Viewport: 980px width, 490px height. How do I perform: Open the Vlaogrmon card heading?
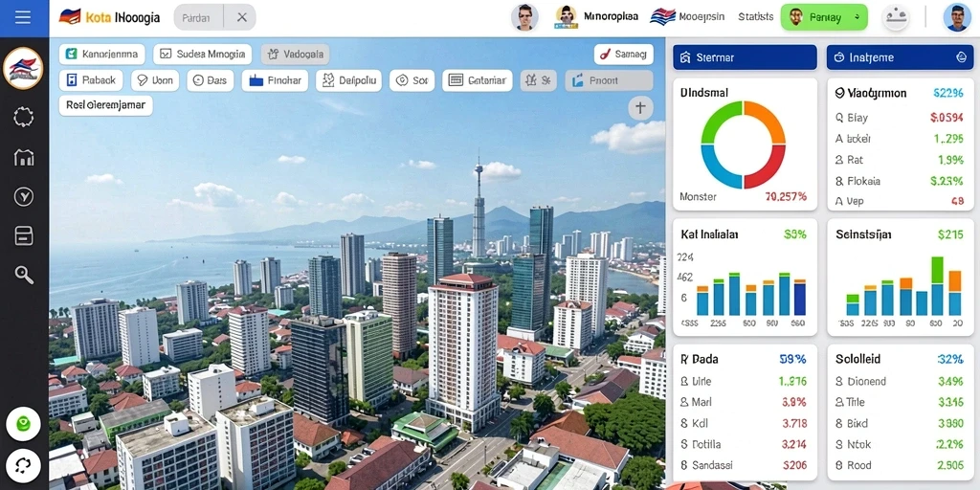[x=871, y=93]
